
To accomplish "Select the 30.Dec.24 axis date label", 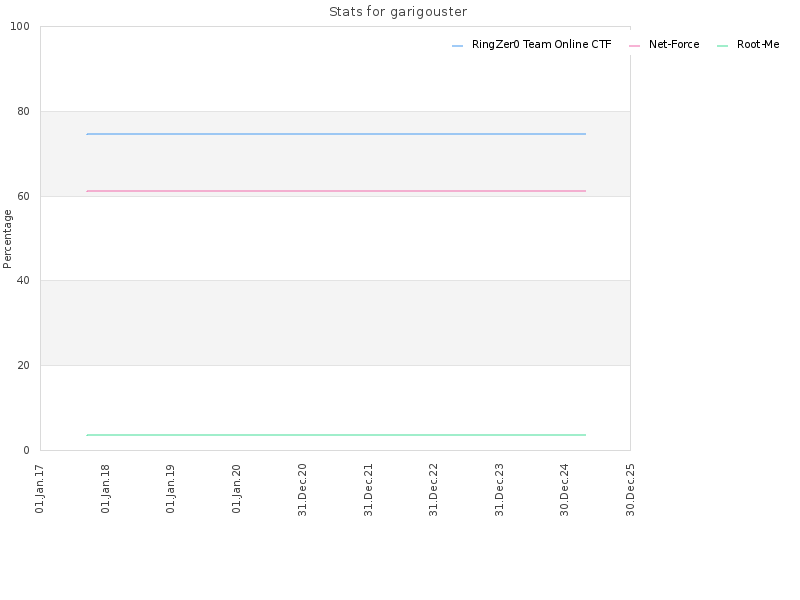I will pos(564,489).
